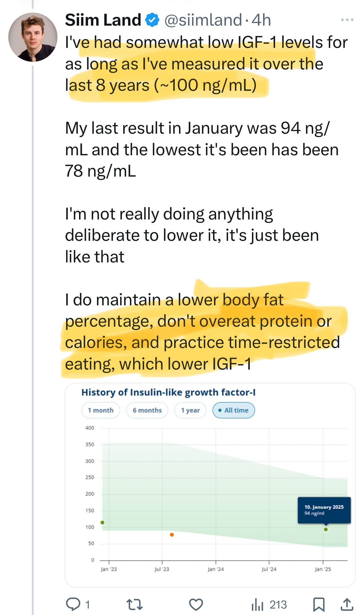Tap the Siim Land display name
This screenshot has width=364, height=615.
coord(103,20)
